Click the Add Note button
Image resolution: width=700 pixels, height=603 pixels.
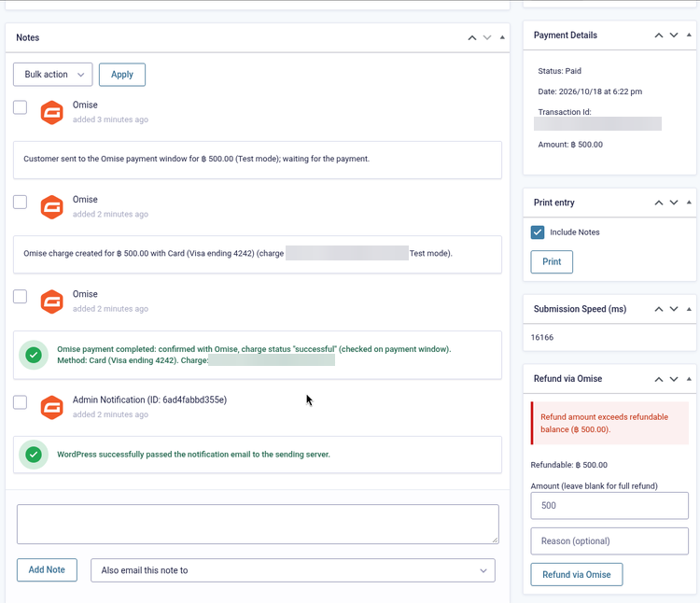pyautogui.click(x=47, y=570)
